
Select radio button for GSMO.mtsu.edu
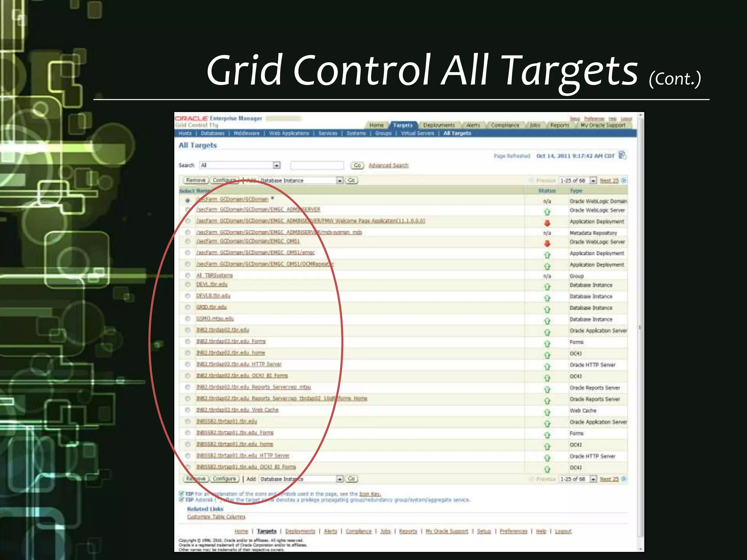click(187, 319)
